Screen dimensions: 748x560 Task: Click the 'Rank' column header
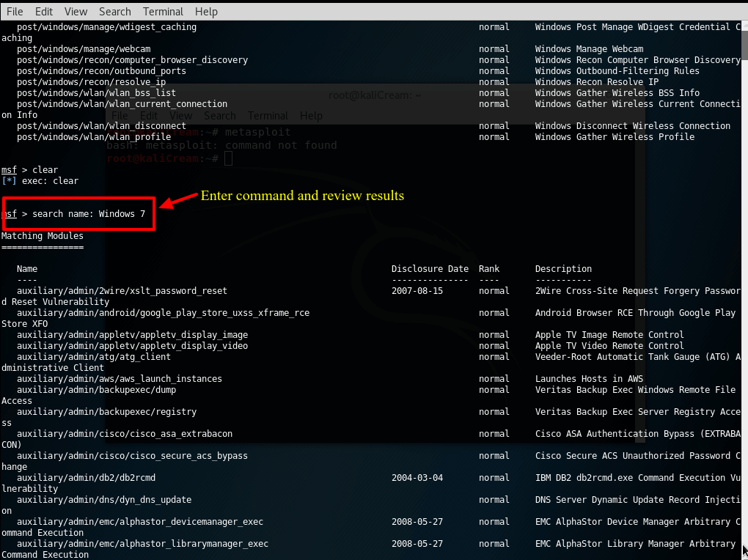point(489,269)
